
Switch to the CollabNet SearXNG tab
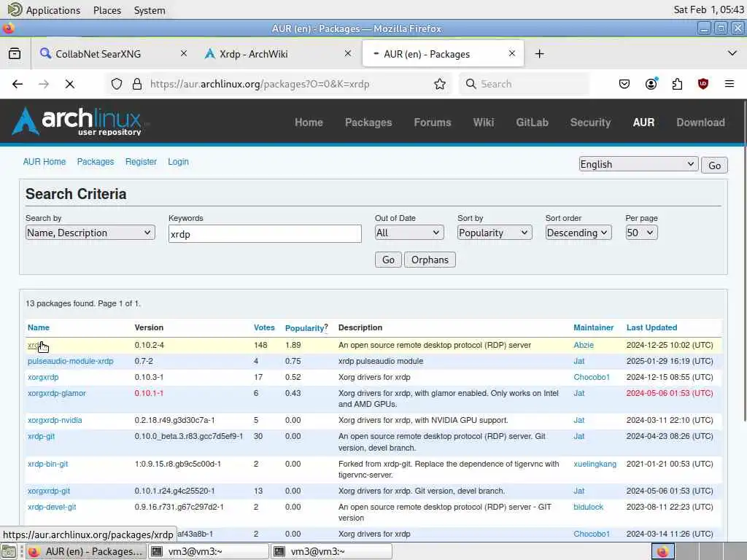point(113,54)
